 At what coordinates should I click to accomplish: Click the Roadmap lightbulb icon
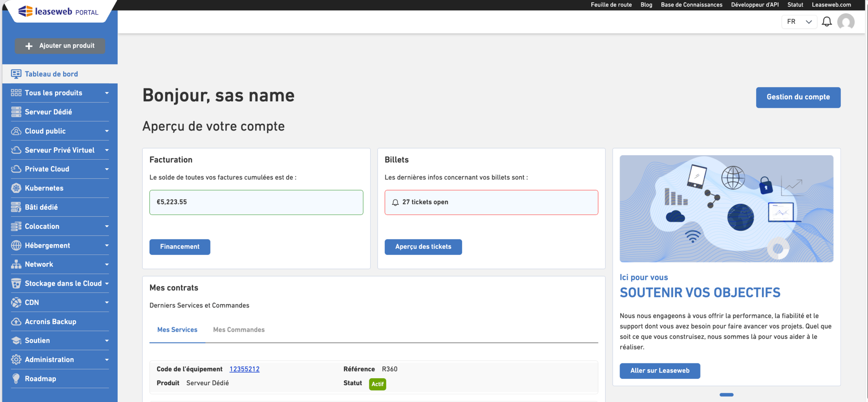[16, 379]
